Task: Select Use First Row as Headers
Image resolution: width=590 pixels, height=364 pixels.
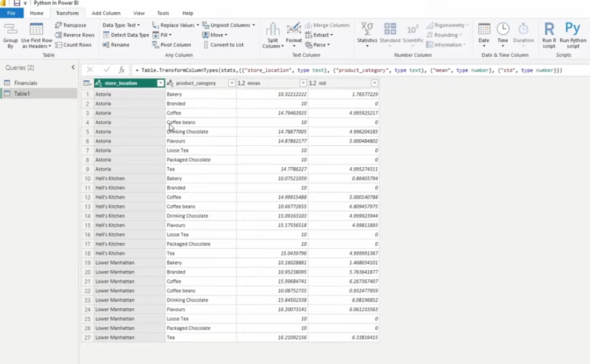Action: coord(37,36)
